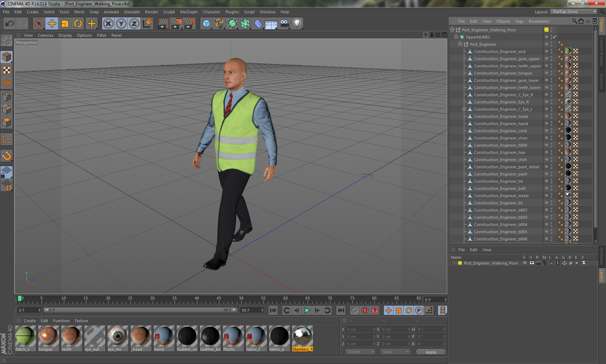
Task: Open the World coordinate dropdown
Action: pos(360,352)
